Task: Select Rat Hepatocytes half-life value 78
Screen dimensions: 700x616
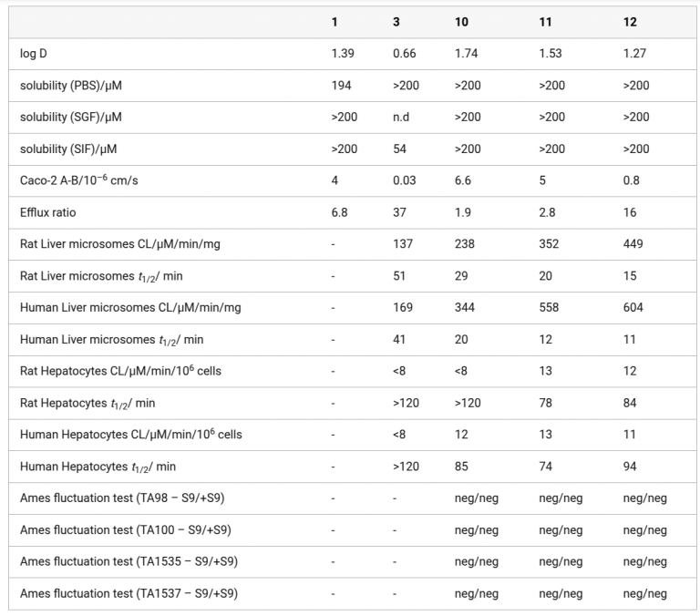Action: coord(545,403)
